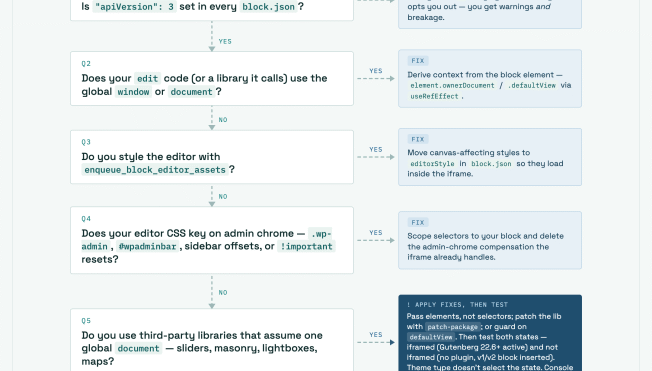This screenshot has height=371, width=652.
Task: Click the FIX badge above "Derive context"
Action: tap(418, 61)
